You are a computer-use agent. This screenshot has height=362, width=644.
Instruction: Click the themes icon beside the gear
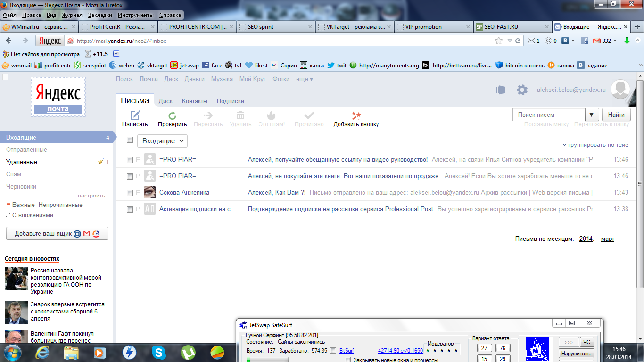pos(501,90)
